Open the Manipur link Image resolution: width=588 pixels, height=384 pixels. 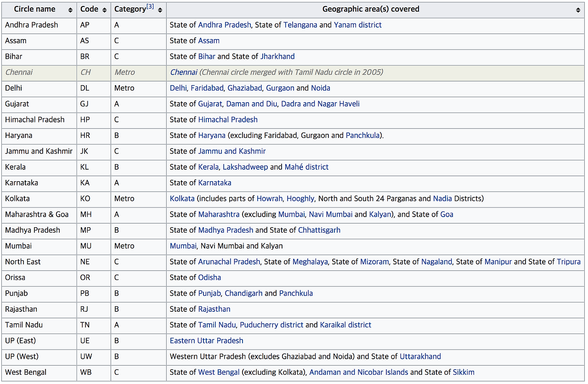[x=498, y=262]
